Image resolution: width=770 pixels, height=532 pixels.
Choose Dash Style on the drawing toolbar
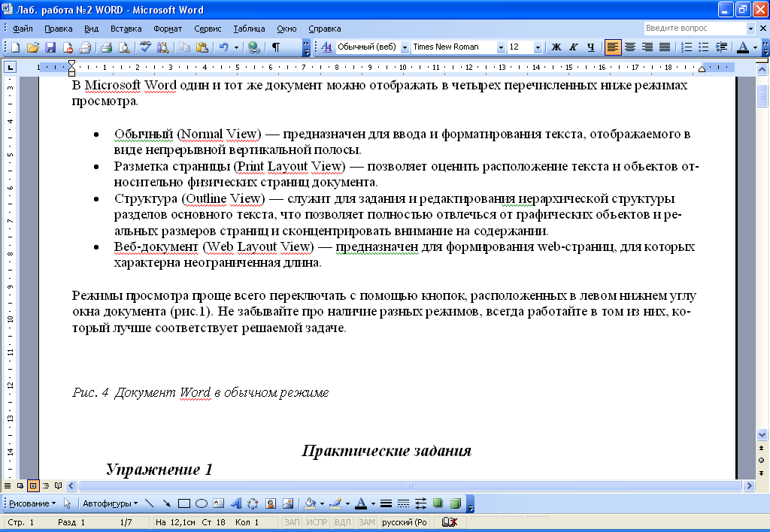[x=403, y=503]
